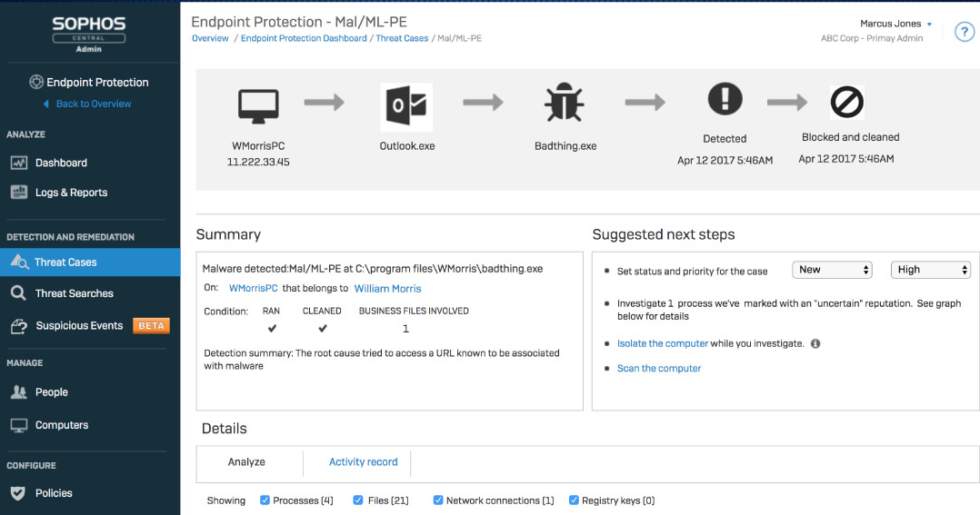Toggle the Files checkbox
This screenshot has width=980, height=515.
point(358,500)
